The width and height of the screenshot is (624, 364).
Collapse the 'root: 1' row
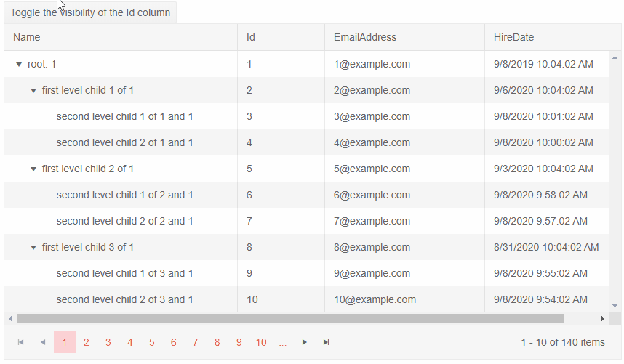point(19,65)
